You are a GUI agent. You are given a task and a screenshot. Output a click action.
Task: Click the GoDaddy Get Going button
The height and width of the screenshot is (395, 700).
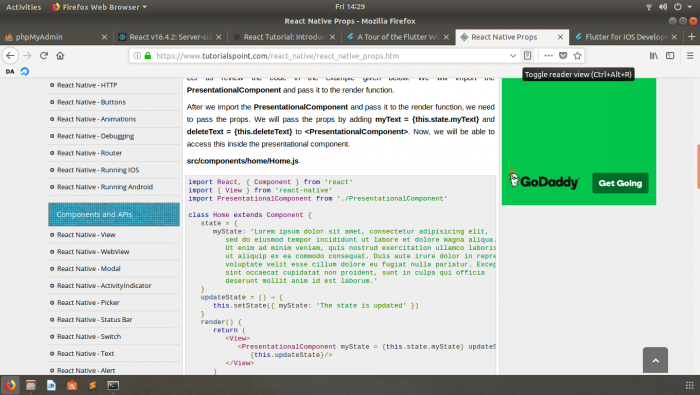click(620, 183)
